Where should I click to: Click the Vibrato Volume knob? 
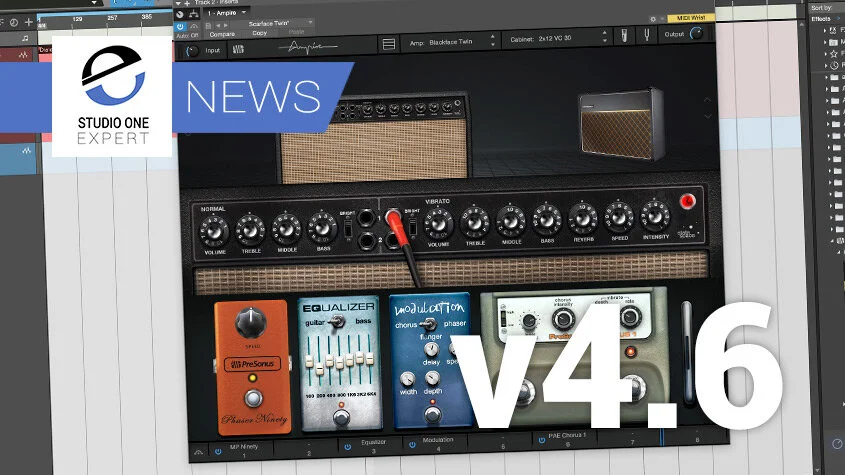point(439,223)
